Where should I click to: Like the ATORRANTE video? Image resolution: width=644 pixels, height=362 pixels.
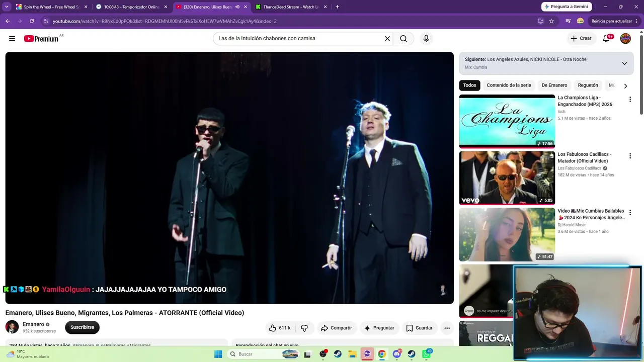pos(280,328)
